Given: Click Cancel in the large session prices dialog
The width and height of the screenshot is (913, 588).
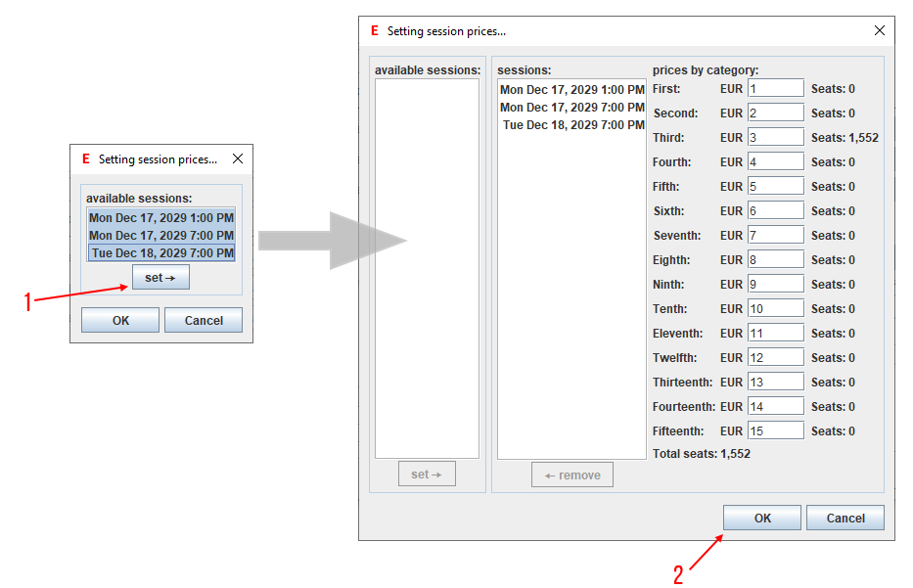Looking at the screenshot, I should tap(845, 518).
